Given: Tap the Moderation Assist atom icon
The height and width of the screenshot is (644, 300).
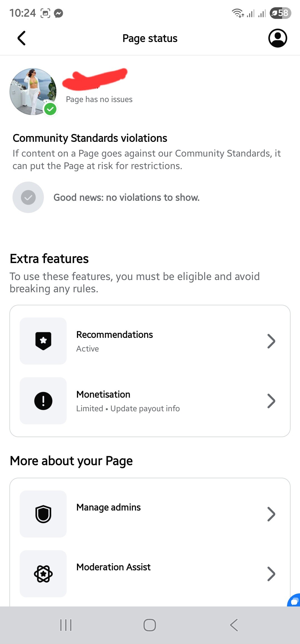Looking at the screenshot, I should tap(43, 574).
